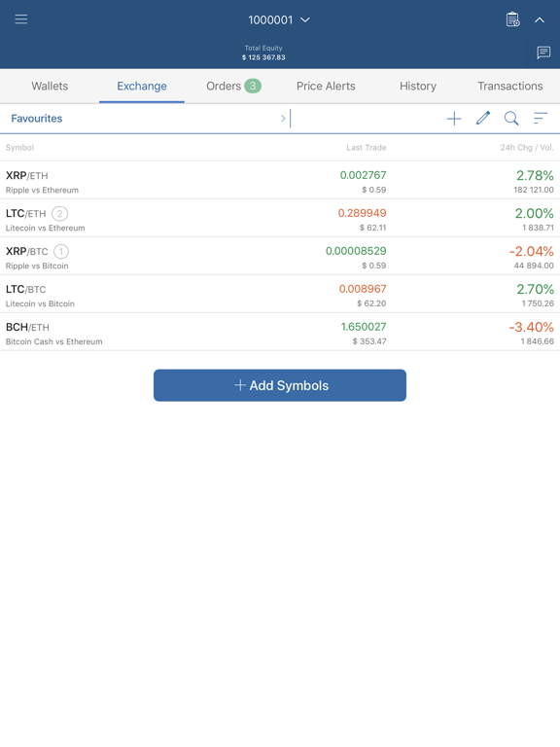Click the Symbol column header
560x747 pixels.
point(19,148)
